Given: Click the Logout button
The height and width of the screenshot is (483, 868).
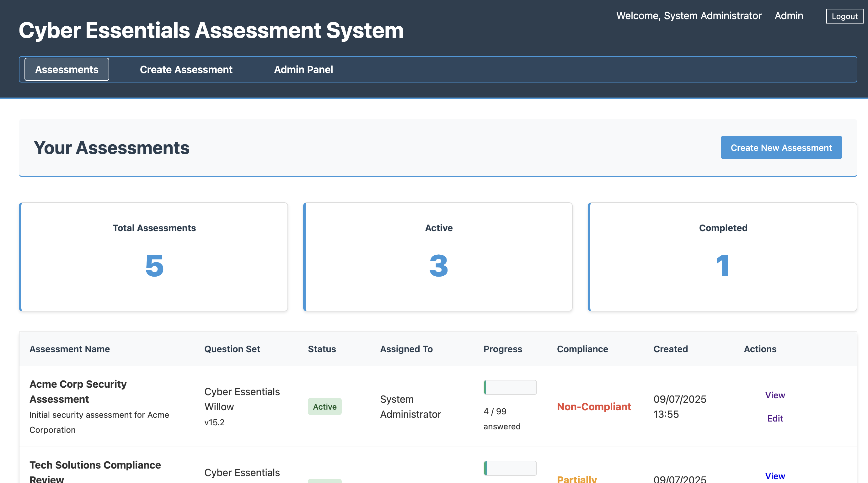Looking at the screenshot, I should pyautogui.click(x=844, y=16).
